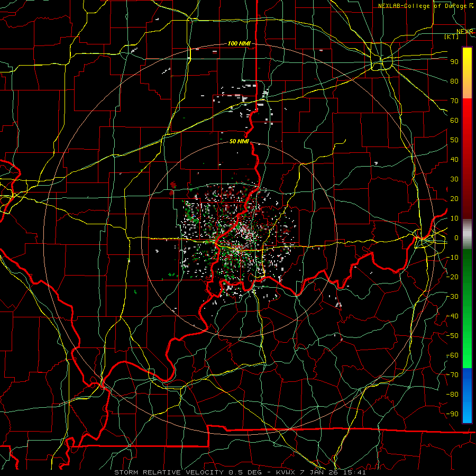Click the -20 knot scale label

point(453,277)
